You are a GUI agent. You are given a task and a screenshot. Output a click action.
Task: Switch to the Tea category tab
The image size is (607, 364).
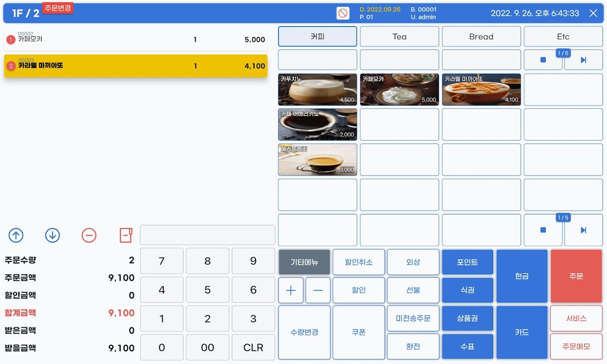(399, 36)
